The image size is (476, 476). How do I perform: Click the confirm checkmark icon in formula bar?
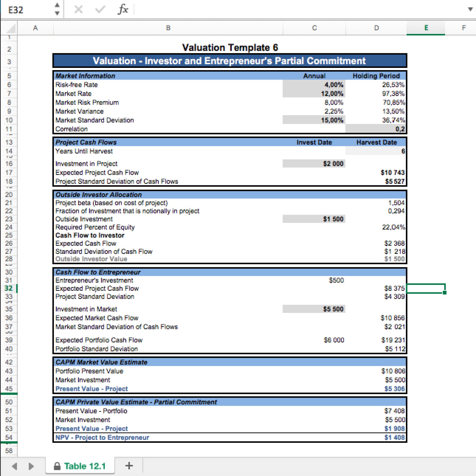[x=100, y=10]
